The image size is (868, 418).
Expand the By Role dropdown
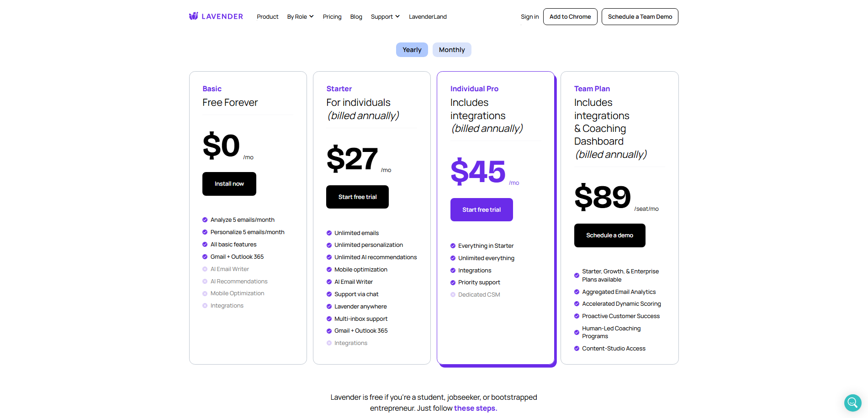[x=300, y=17]
